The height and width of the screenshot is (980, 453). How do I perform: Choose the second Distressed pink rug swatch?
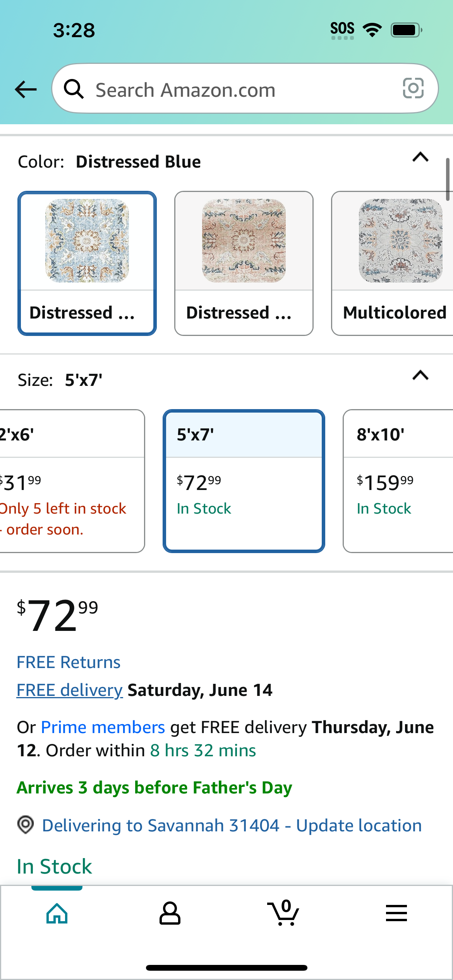(x=244, y=263)
